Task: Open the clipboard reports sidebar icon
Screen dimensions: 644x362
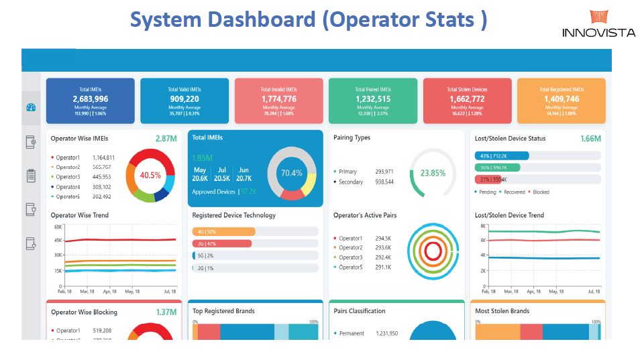Action: [x=31, y=176]
